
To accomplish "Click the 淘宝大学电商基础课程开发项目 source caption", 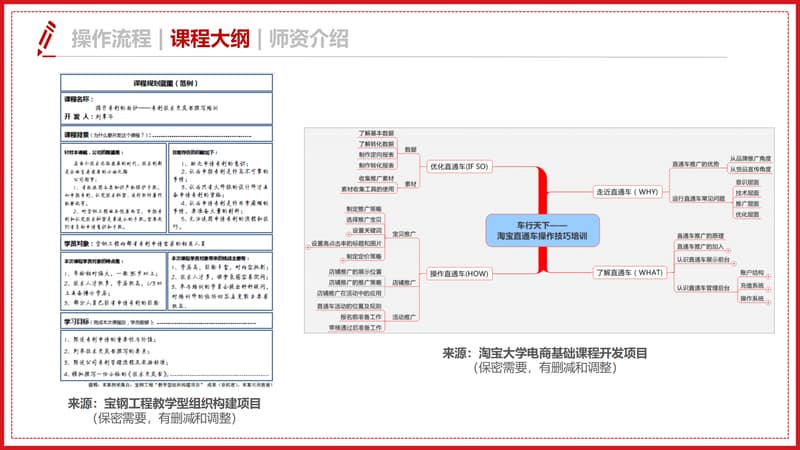I will coord(545,353).
